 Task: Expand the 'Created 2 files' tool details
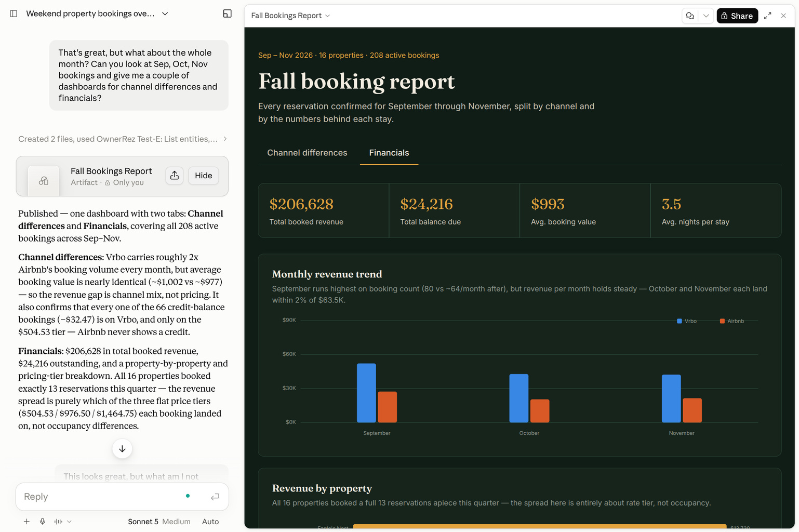123,139
